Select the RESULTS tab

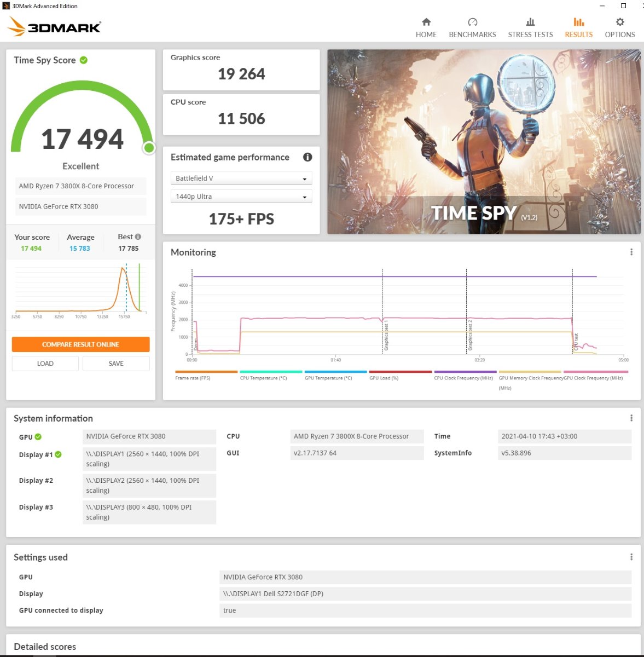[x=578, y=27]
